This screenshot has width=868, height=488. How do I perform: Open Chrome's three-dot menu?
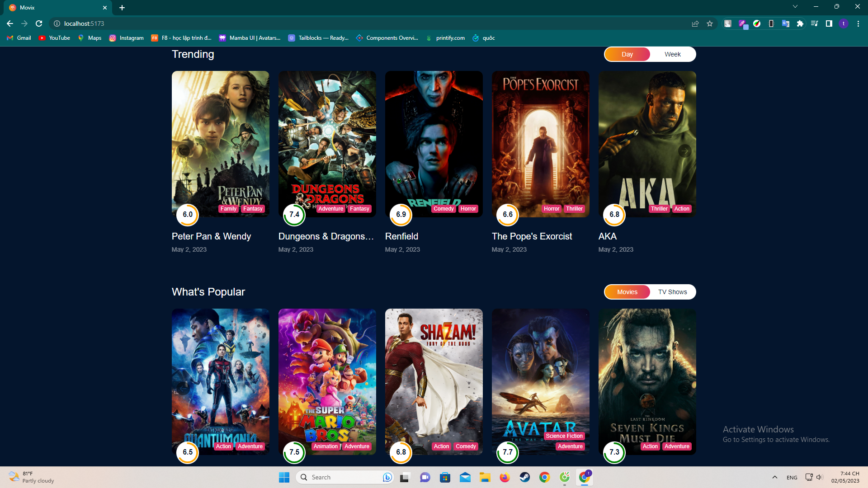tap(859, 23)
